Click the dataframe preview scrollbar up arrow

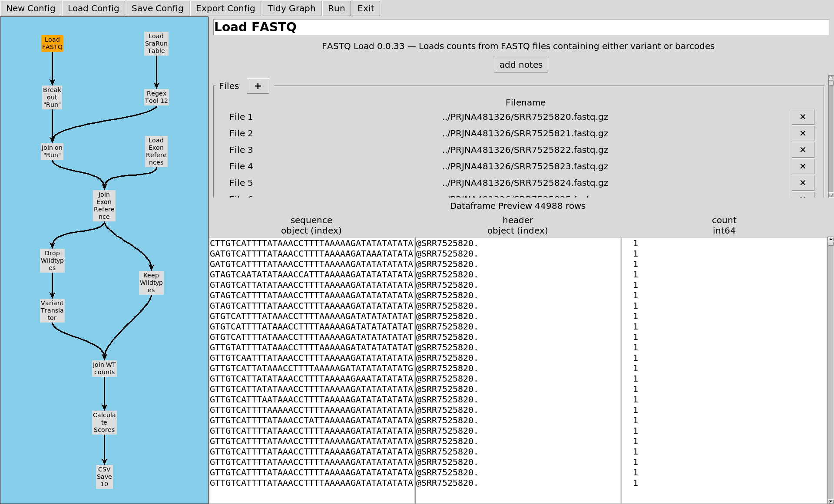click(x=831, y=239)
